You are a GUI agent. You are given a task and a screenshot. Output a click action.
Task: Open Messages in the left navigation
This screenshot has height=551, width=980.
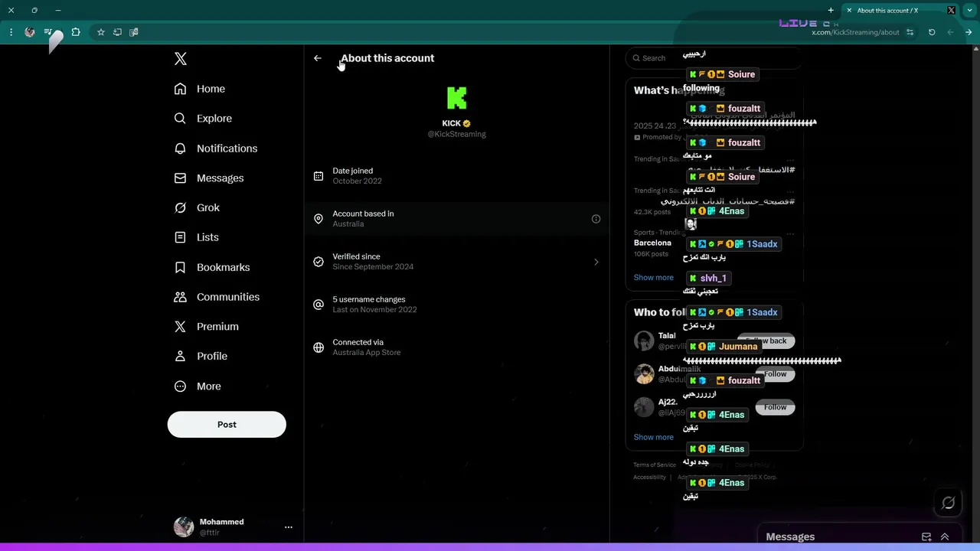click(208, 178)
